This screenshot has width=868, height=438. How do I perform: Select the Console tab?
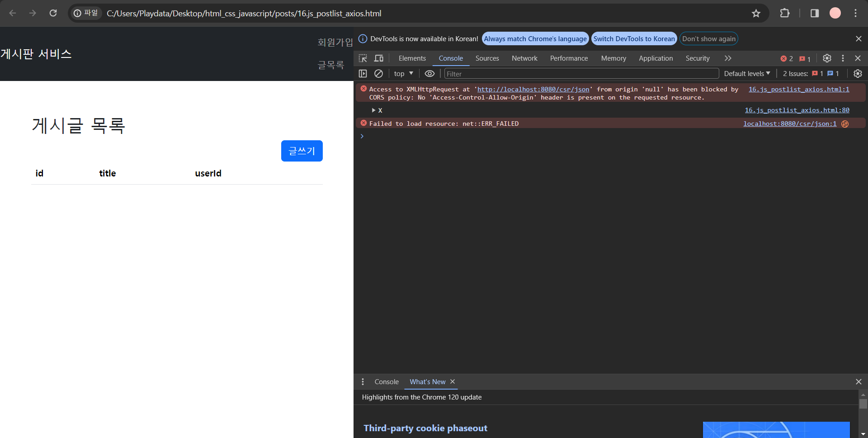pyautogui.click(x=451, y=58)
